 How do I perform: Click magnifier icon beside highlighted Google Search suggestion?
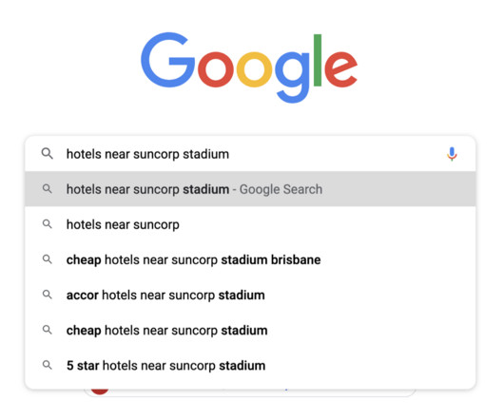coord(48,188)
